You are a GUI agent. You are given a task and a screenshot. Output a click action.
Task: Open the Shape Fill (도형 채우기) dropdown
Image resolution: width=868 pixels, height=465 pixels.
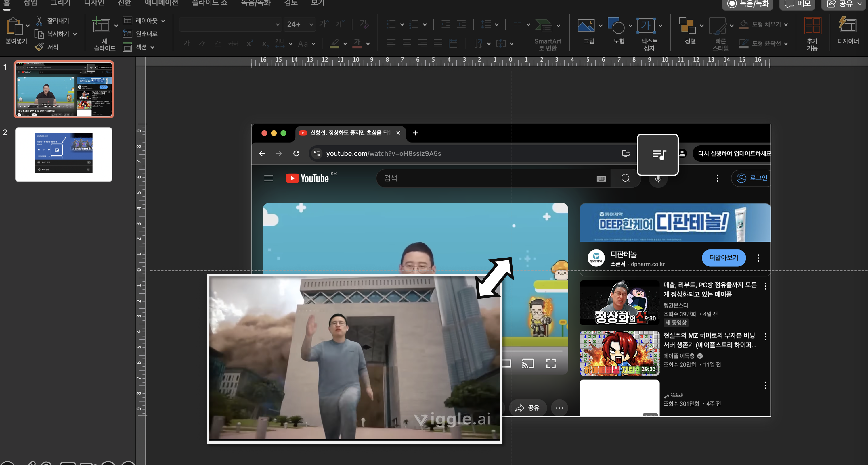786,24
